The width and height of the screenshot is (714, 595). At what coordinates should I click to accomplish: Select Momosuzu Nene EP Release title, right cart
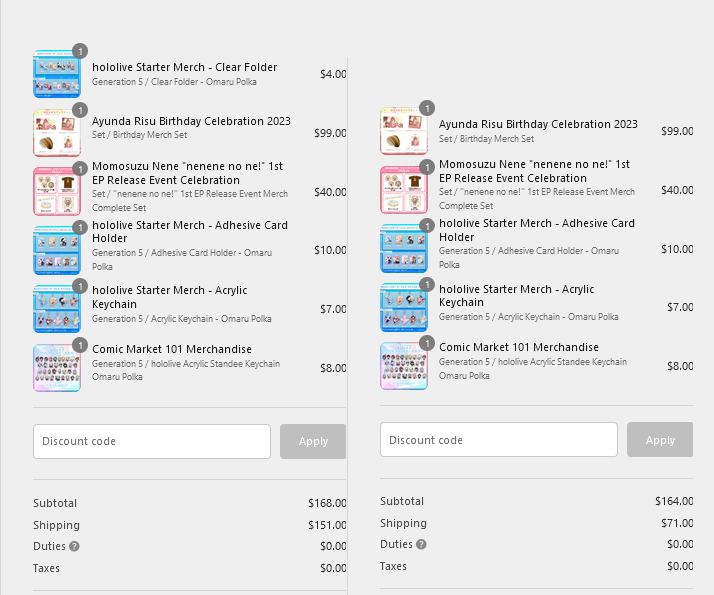[534, 171]
